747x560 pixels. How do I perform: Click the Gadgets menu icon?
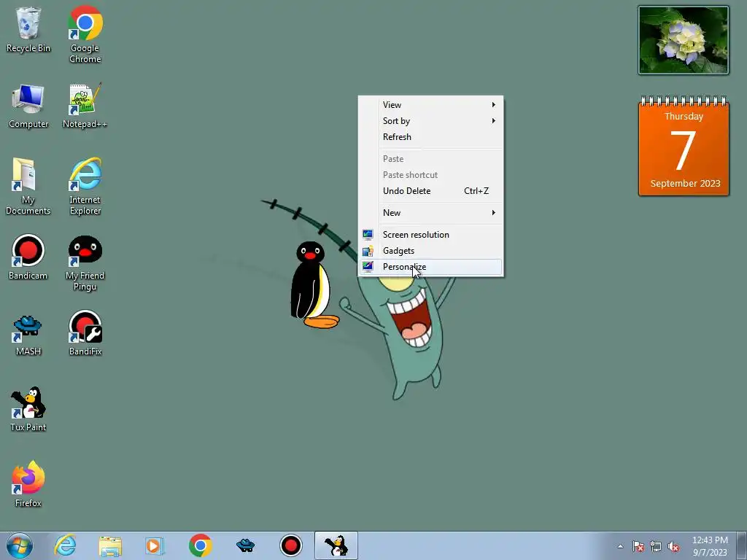tap(368, 251)
